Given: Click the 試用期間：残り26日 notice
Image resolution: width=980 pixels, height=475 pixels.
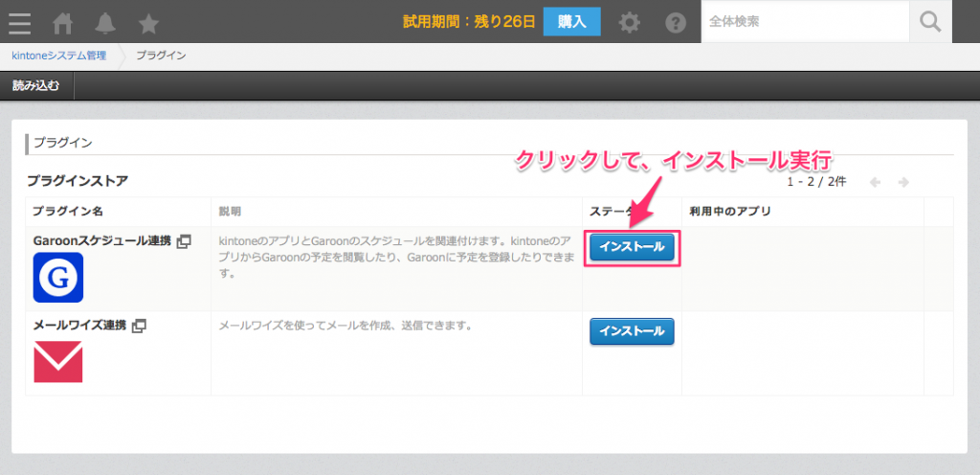Looking at the screenshot, I should pyautogui.click(x=469, y=22).
